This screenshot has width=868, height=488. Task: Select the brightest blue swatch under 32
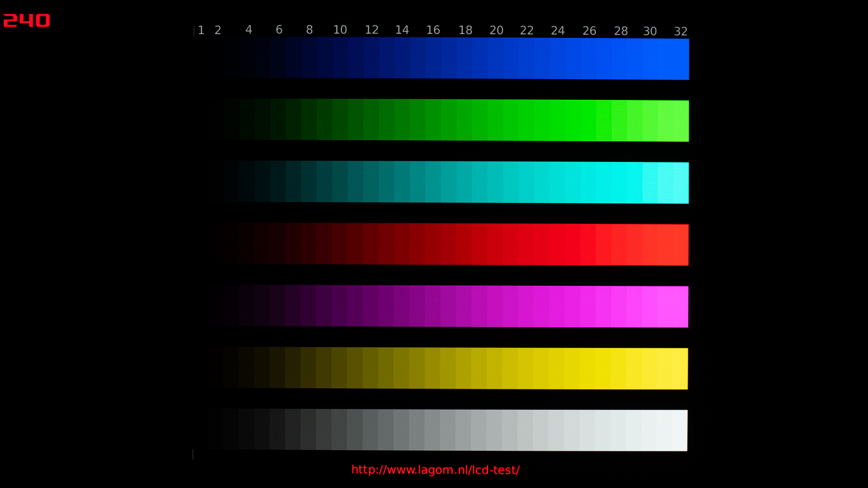coord(681,59)
